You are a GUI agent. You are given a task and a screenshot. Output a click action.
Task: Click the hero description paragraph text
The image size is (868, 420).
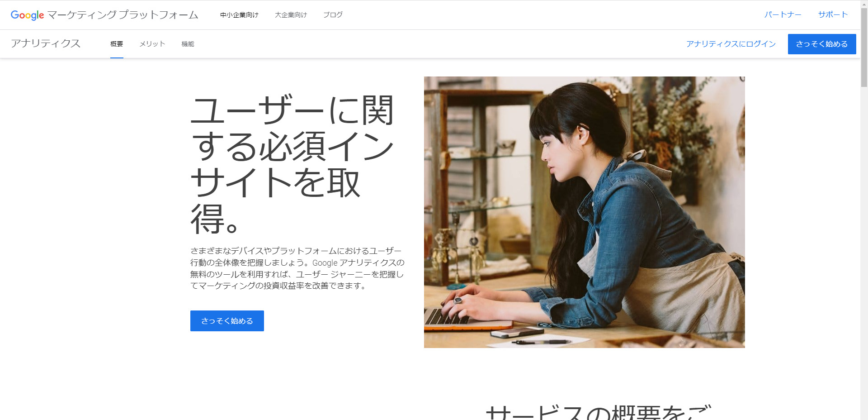[297, 268]
